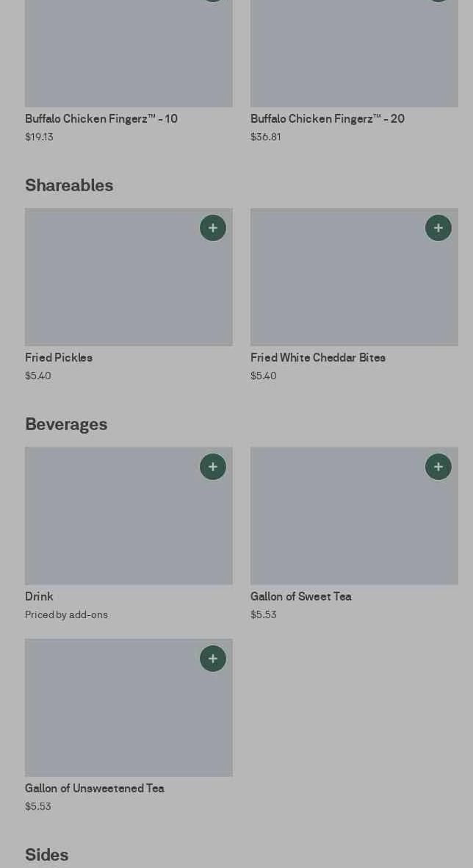Add Fried Pickles with plus icon

213,228
